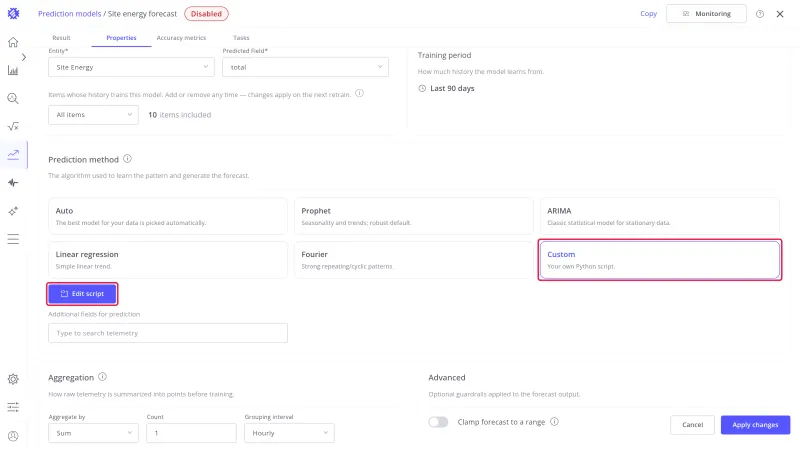Screen dimensions: 800x450
Task: Click the additional fields telemetry search input
Action: (168, 333)
